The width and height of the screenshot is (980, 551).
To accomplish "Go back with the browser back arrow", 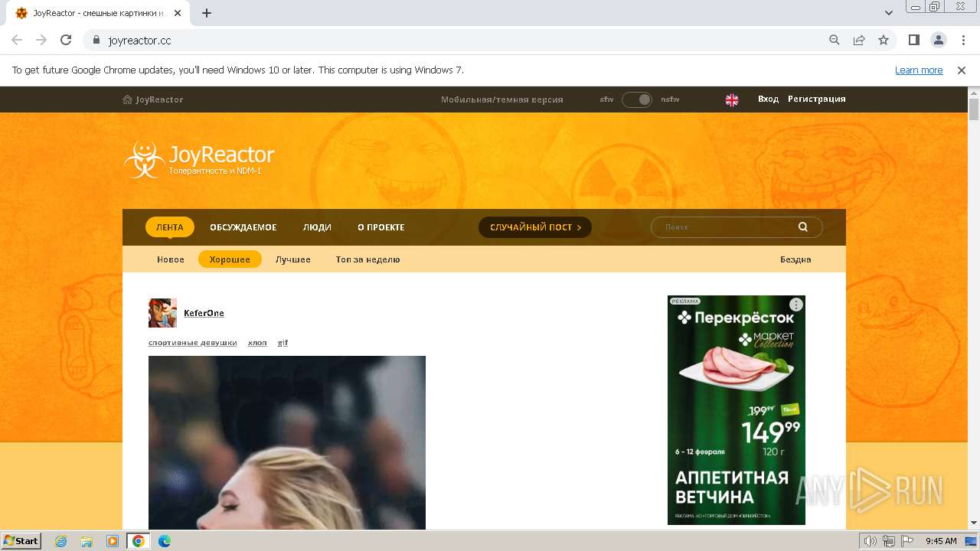I will click(x=17, y=40).
